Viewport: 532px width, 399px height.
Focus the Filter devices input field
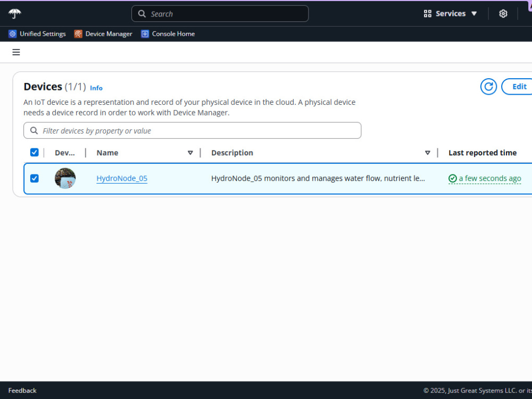pos(193,131)
